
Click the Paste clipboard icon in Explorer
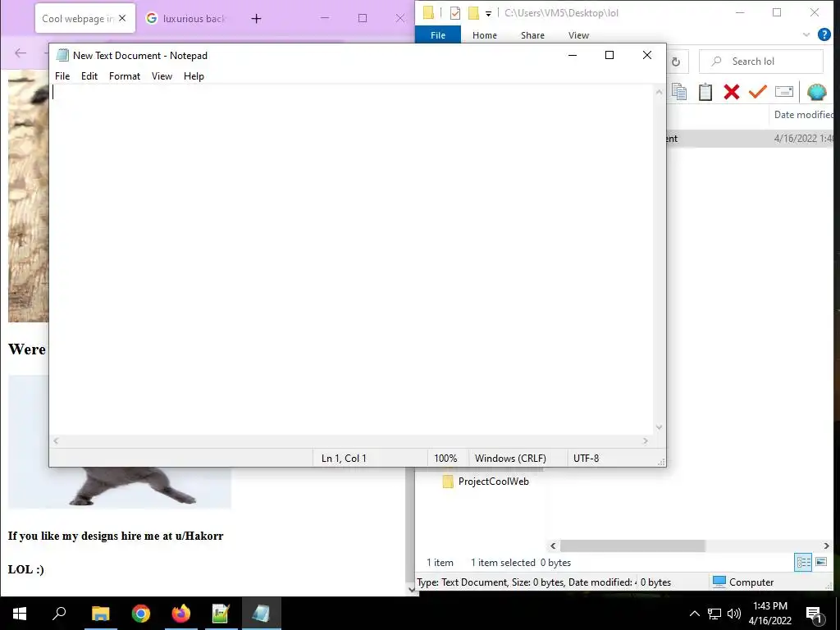click(x=705, y=92)
